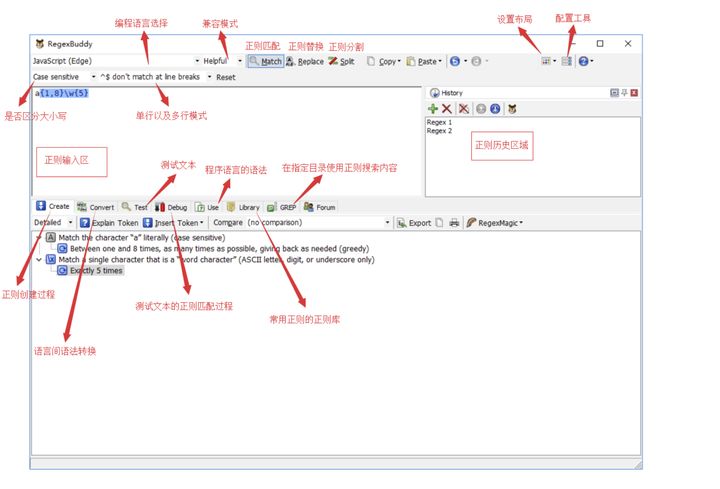This screenshot has width=720, height=489.
Task: Open the Copy regex dropdown
Action: pyautogui.click(x=384, y=61)
